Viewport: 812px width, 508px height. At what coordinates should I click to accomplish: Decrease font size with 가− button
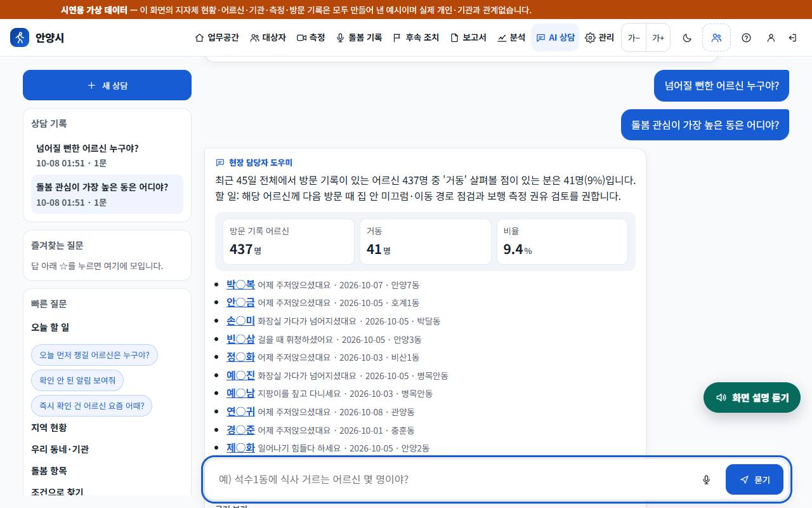pyautogui.click(x=634, y=37)
